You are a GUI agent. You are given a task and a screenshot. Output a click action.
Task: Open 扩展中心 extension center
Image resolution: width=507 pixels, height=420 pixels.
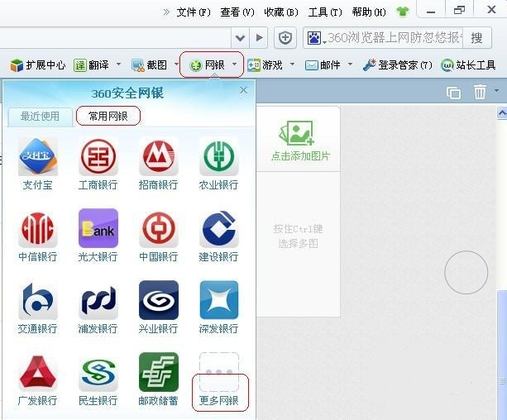pos(37,65)
